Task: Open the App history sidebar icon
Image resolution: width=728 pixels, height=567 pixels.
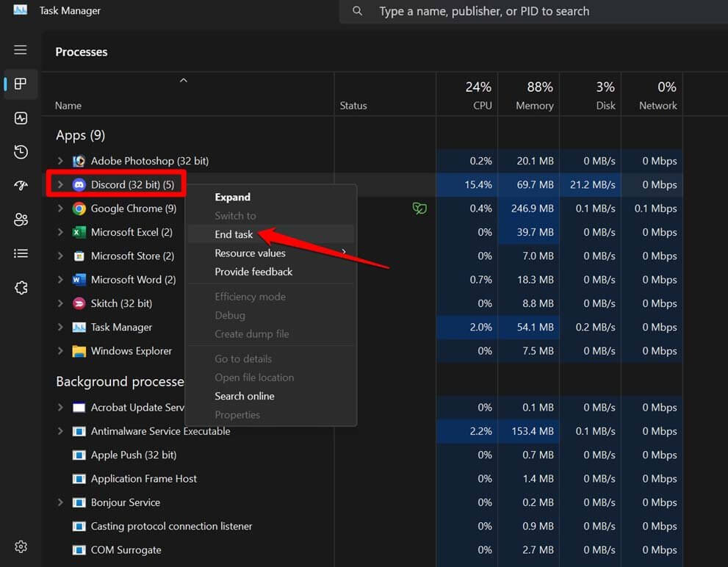Action: pyautogui.click(x=21, y=152)
